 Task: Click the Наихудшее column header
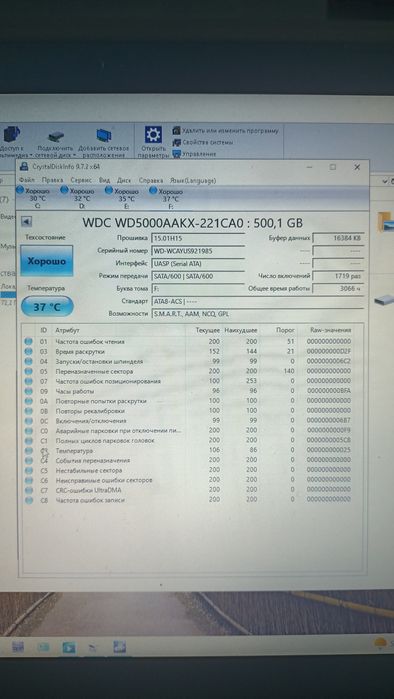pos(241,330)
